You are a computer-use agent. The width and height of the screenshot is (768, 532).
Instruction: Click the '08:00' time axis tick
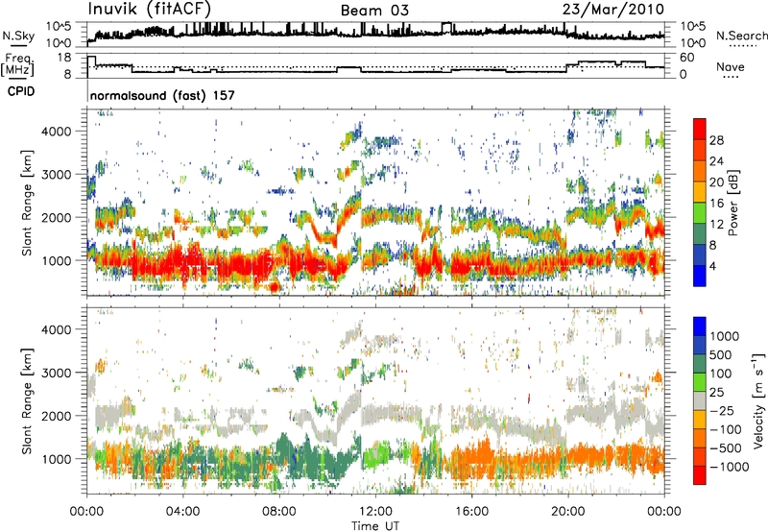pyautogui.click(x=279, y=512)
